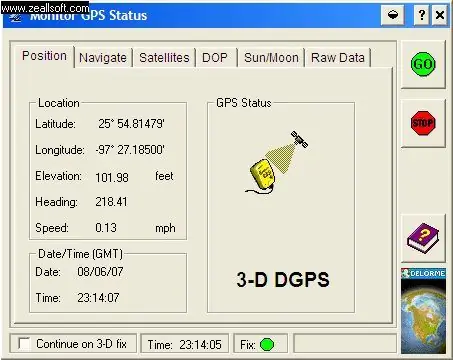Switch to the Raw Data tab
The height and width of the screenshot is (360, 453).
click(338, 58)
